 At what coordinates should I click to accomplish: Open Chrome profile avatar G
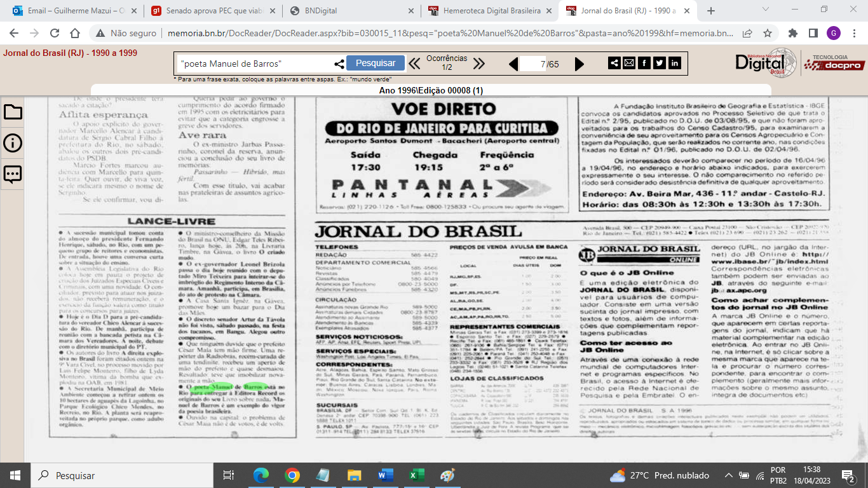tap(833, 33)
